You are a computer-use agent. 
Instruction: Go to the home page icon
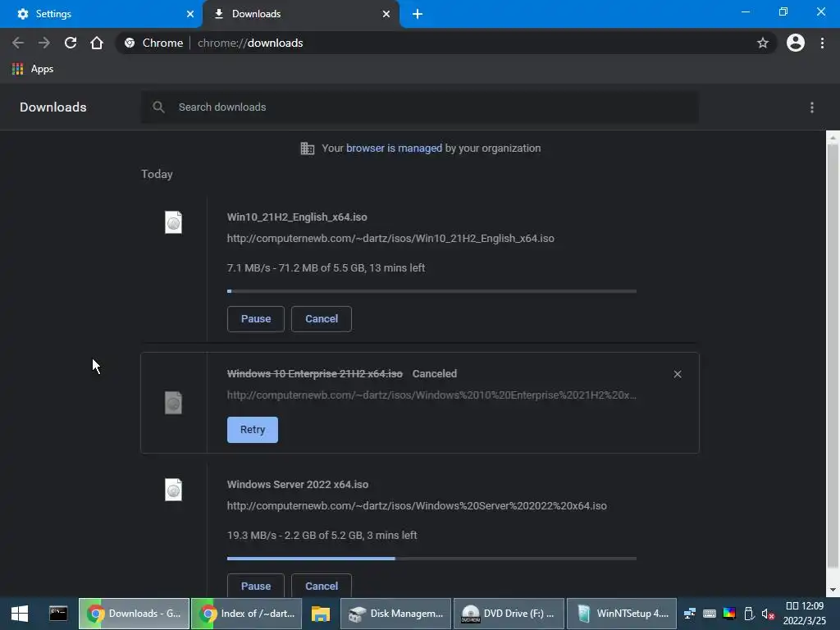pos(97,43)
